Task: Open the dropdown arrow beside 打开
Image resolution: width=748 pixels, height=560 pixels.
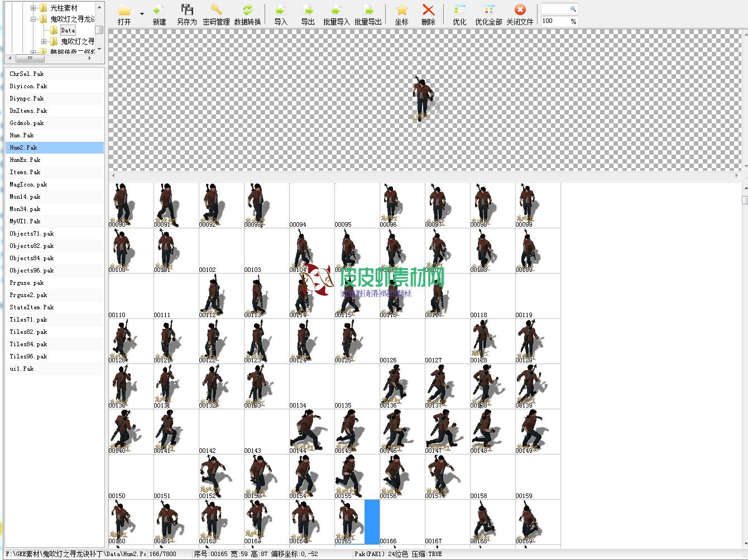Action: (142, 14)
